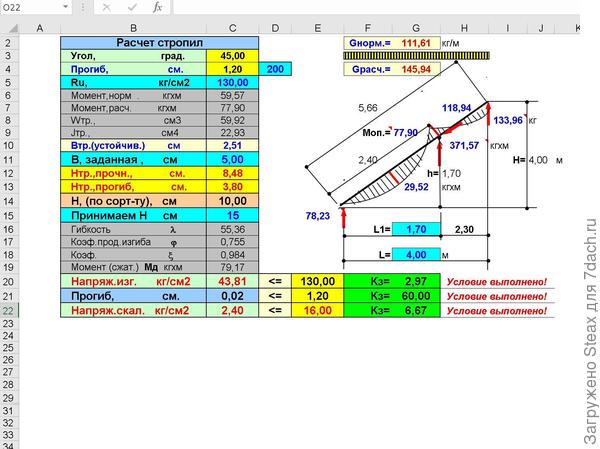
Task: Select the Gнорм value 111,61
Action: [x=416, y=43]
